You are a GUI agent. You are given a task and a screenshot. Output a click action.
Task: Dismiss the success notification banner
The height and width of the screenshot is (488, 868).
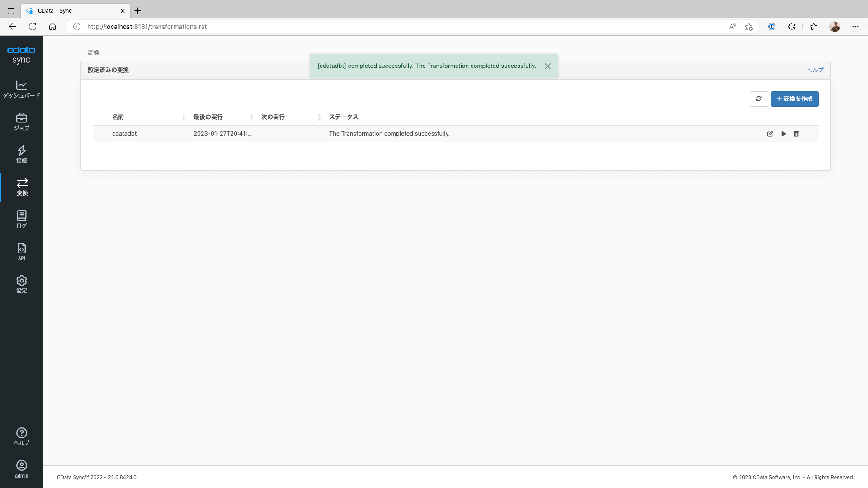[x=547, y=66]
